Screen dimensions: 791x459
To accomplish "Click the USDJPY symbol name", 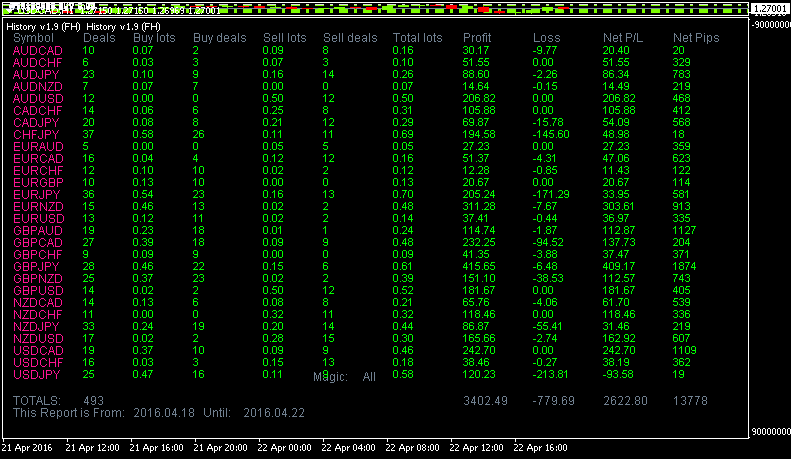I will click(x=34, y=374).
